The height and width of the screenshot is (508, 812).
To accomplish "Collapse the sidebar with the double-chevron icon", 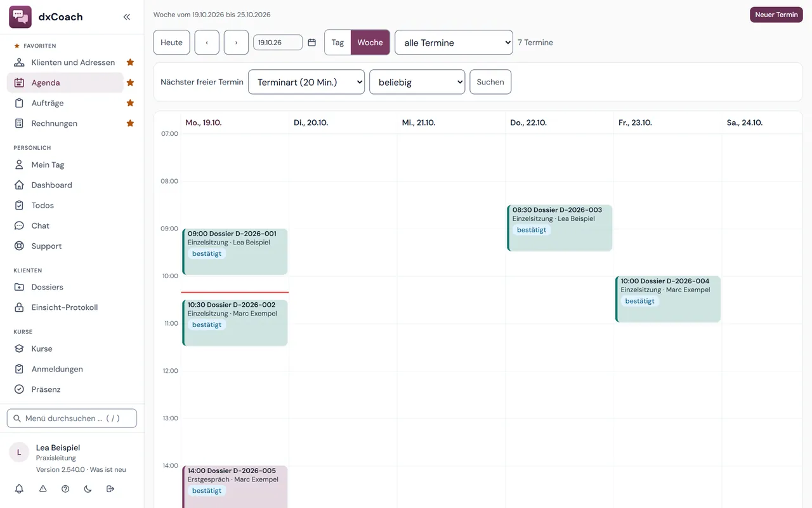I will coord(127,17).
